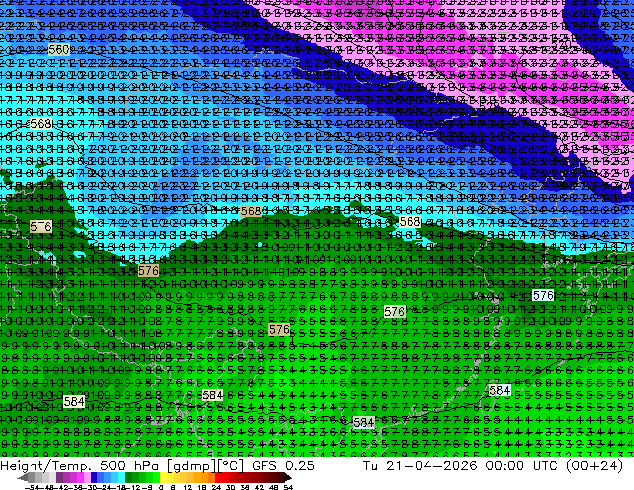Click the '00:00 UTC' time text

pyautogui.click(x=520, y=466)
